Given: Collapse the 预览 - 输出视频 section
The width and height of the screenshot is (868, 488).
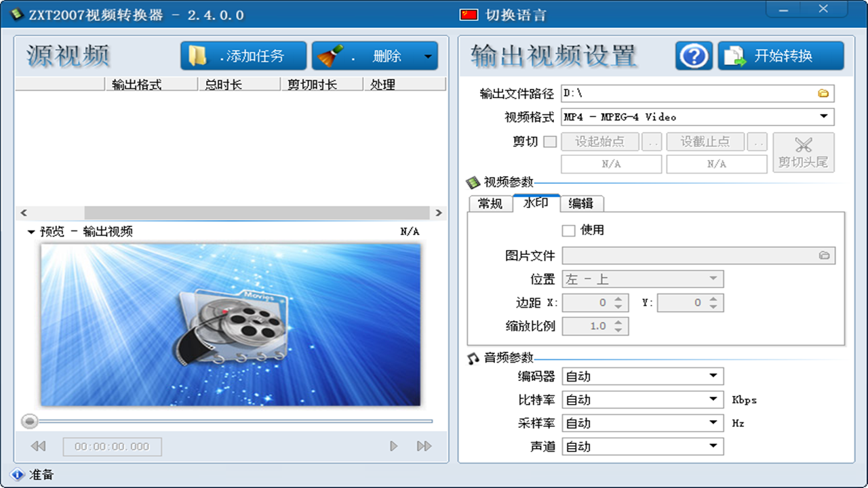Looking at the screenshot, I should [x=30, y=231].
